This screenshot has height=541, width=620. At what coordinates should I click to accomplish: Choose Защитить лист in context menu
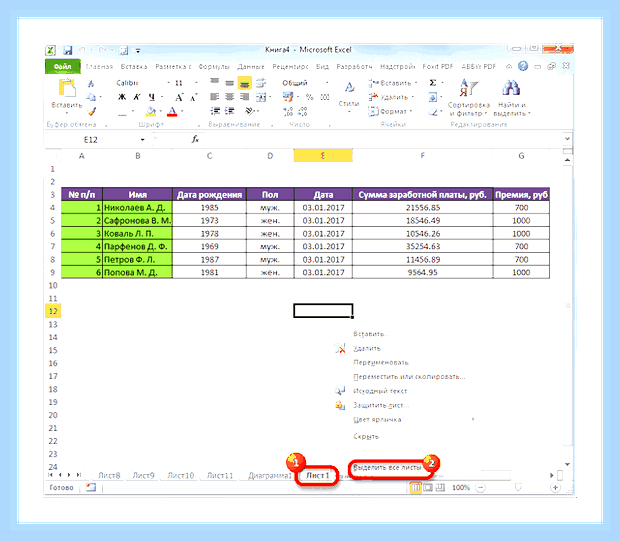[x=380, y=405]
